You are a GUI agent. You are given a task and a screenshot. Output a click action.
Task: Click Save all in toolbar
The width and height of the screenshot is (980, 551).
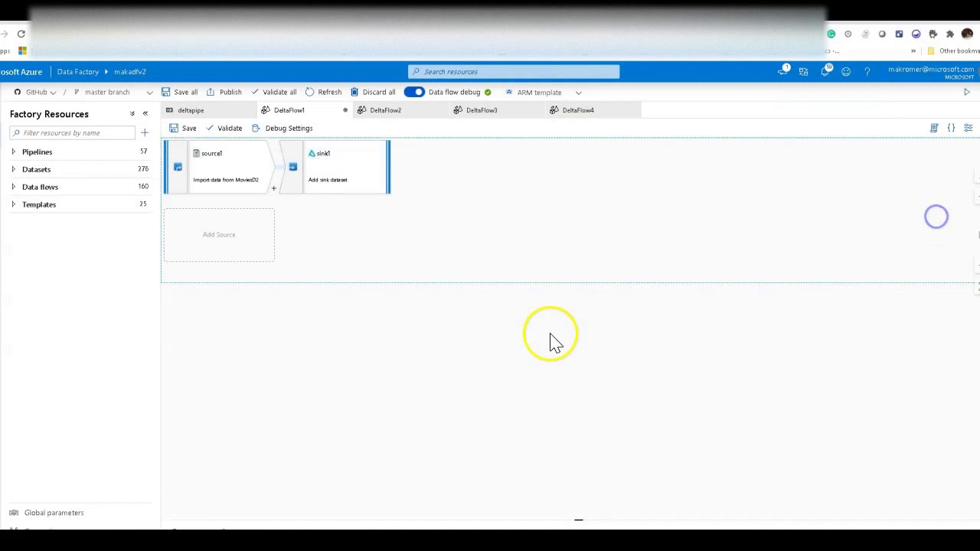coord(179,92)
